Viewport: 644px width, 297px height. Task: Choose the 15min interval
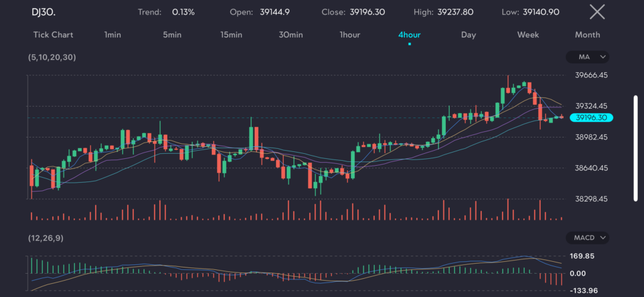tap(231, 35)
